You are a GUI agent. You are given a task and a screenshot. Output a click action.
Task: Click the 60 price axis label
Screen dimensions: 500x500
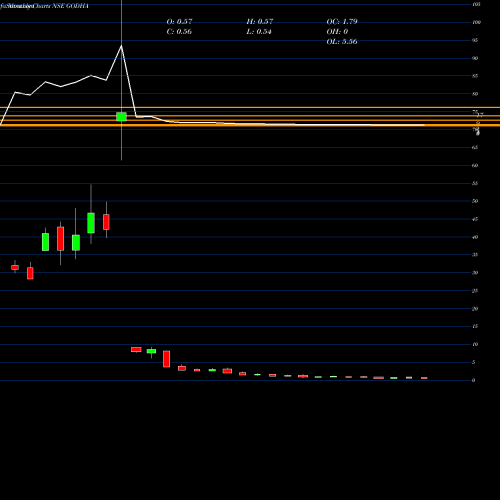pyautogui.click(x=475, y=166)
